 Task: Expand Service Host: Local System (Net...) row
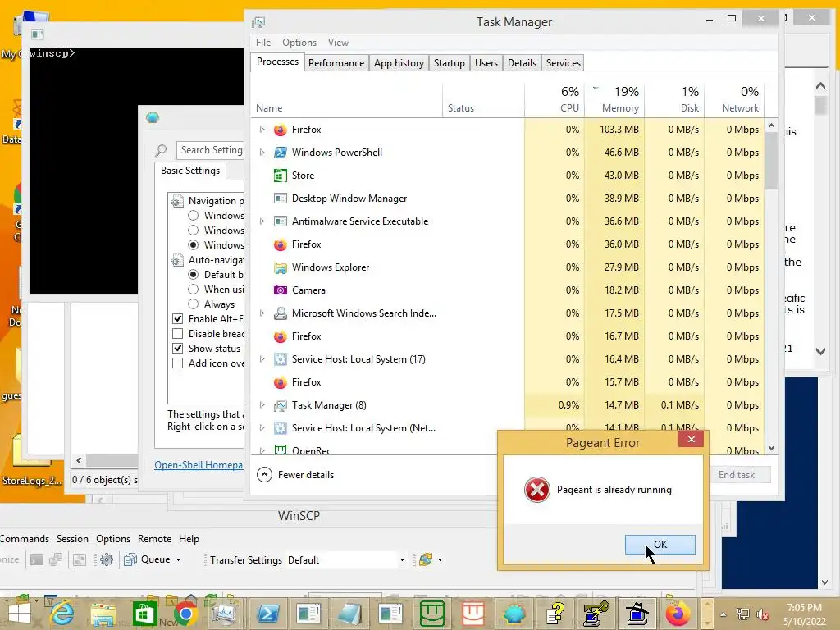[262, 428]
